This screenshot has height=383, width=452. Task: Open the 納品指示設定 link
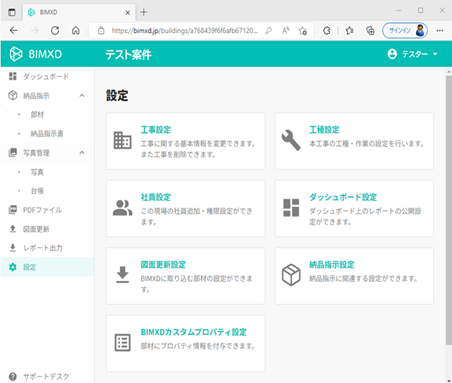332,265
